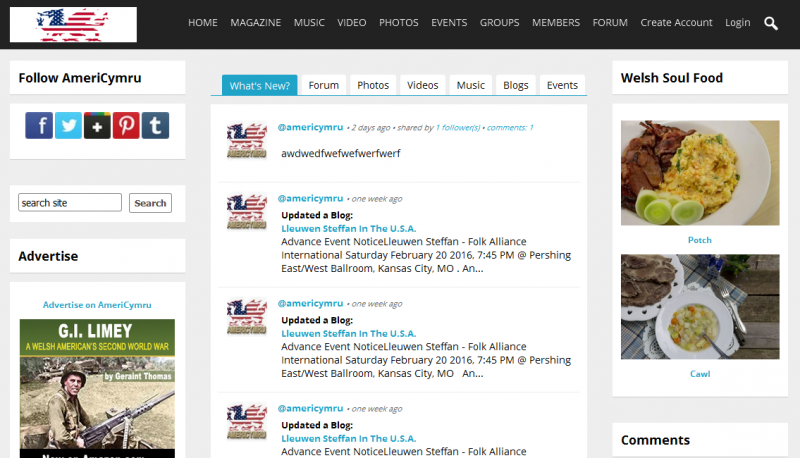800x458 pixels.
Task: Show the Blogs tab
Action: point(516,85)
